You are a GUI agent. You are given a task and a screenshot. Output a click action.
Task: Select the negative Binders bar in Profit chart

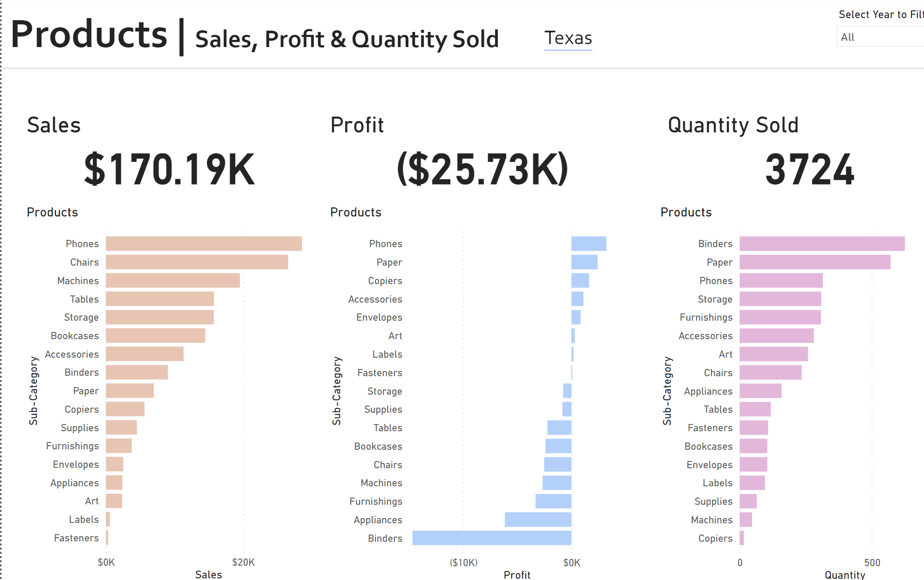[491, 538]
